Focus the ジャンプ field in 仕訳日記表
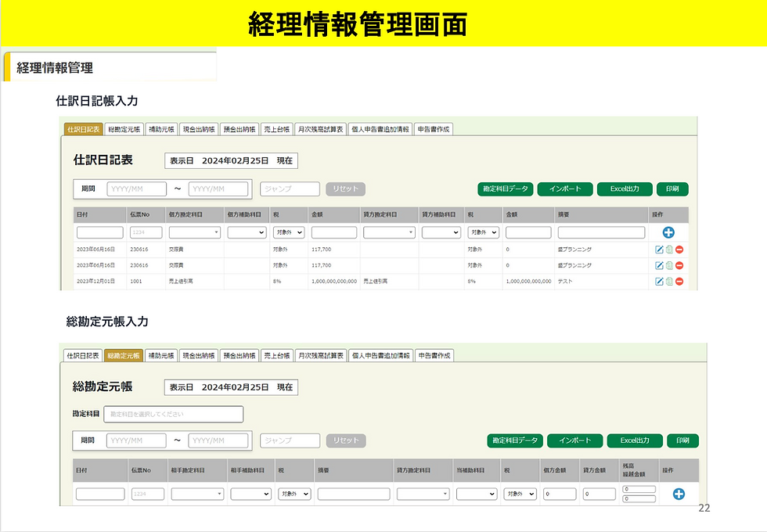The width and height of the screenshot is (767, 532). coord(290,189)
